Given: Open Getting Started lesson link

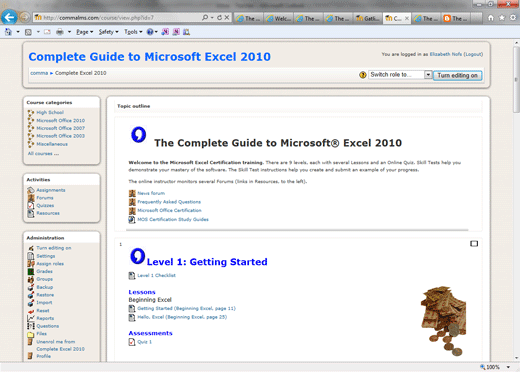Looking at the screenshot, I should point(186,309).
